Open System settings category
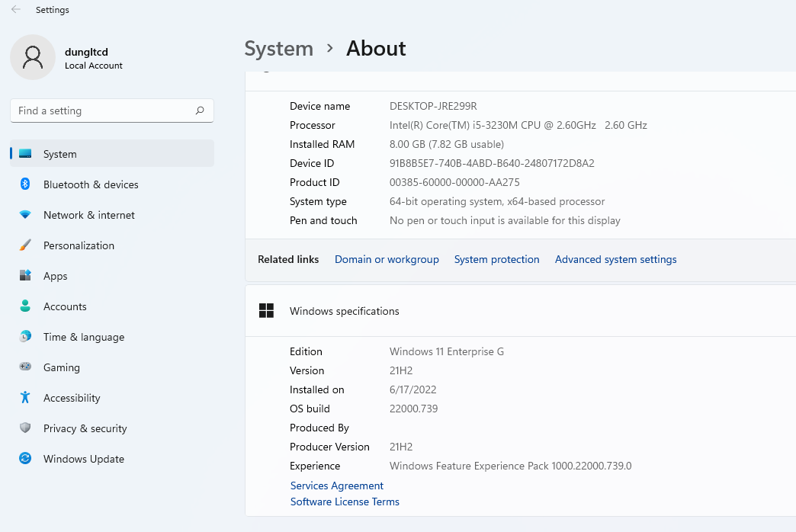Viewport: 796px width, 532px height. pos(112,154)
